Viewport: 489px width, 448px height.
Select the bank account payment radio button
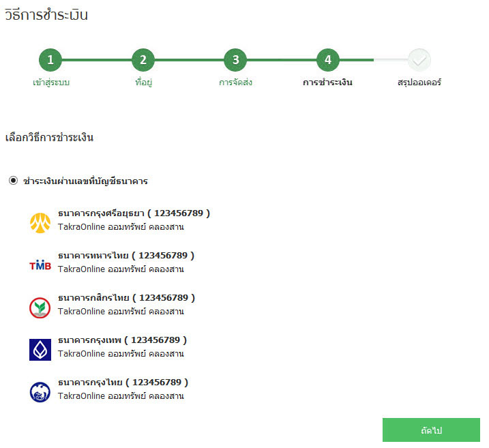13,181
